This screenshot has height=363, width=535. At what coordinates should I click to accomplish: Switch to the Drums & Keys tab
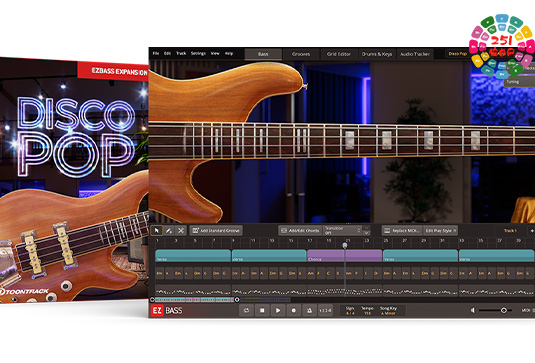pos(377,54)
